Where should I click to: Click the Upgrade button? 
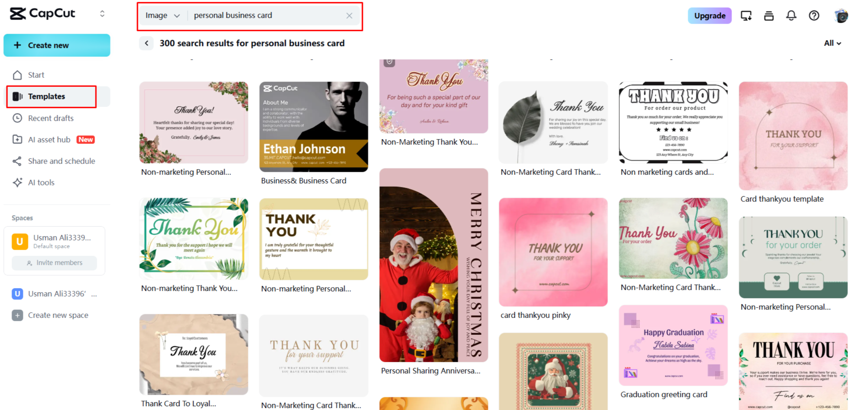click(709, 16)
